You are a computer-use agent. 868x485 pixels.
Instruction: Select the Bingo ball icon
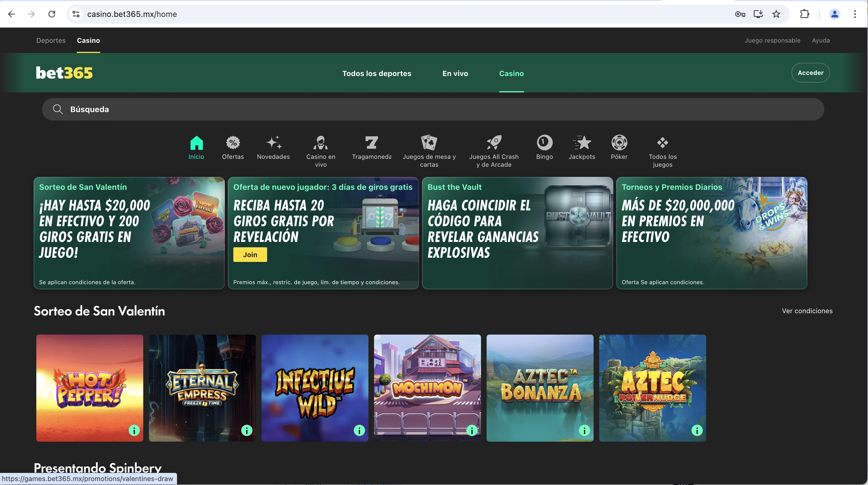point(544,143)
